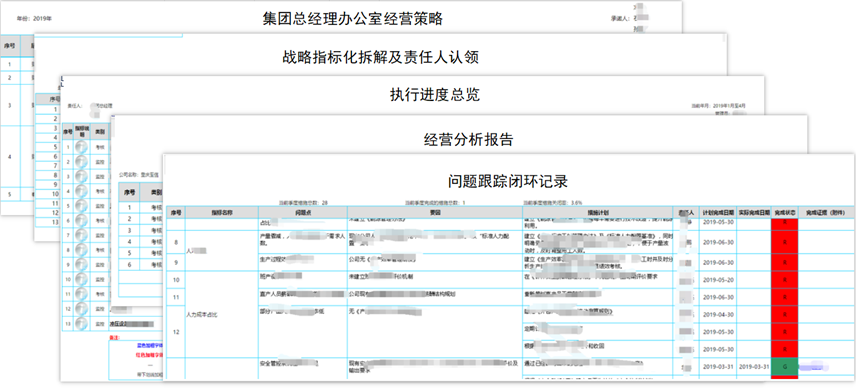Click the row 6 status ball in 执行进度总览
The height and width of the screenshot is (389, 856).
tap(81, 220)
